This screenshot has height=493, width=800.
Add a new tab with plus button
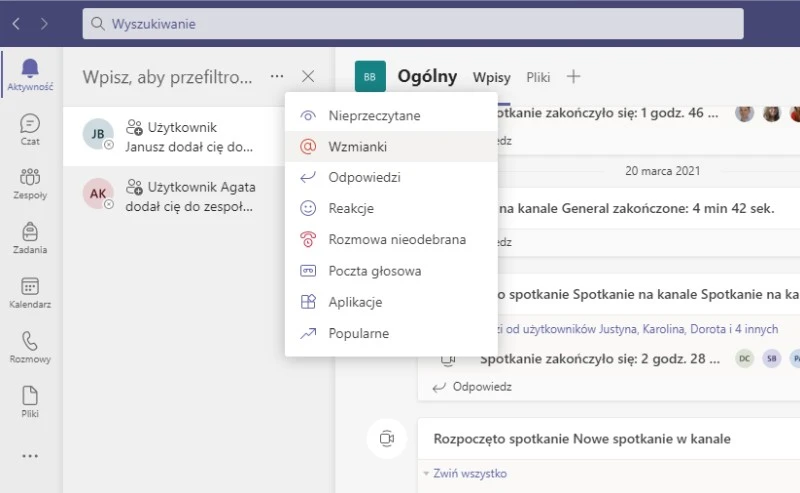point(573,77)
